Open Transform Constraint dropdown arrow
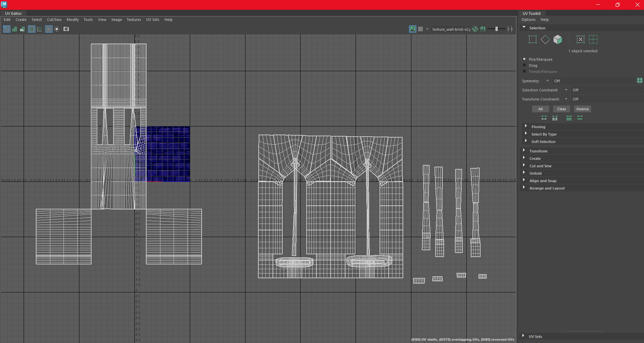The image size is (644, 343). click(566, 99)
